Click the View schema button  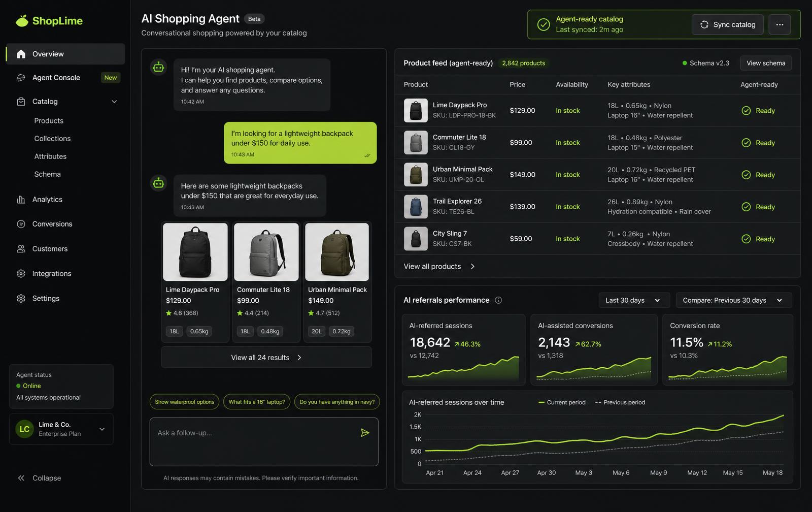[x=766, y=63]
